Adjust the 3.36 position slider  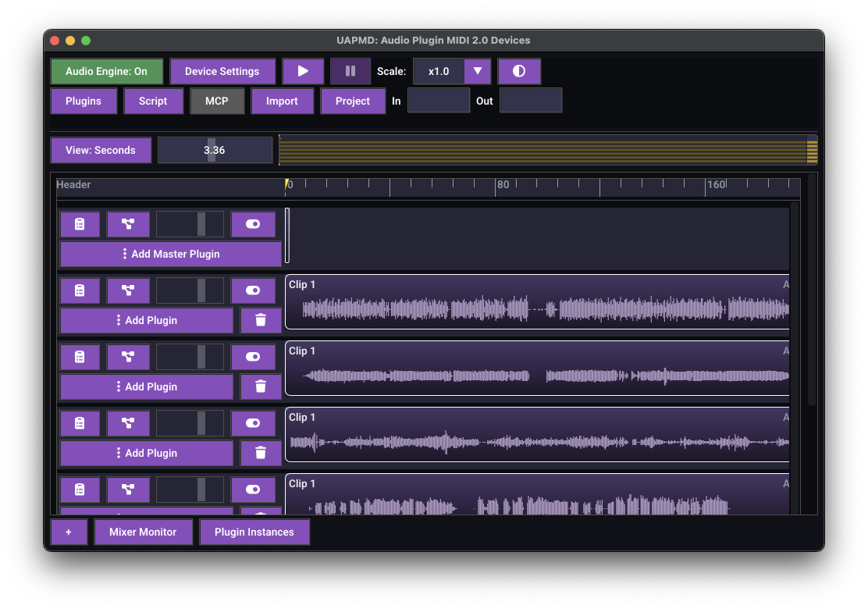click(215, 150)
